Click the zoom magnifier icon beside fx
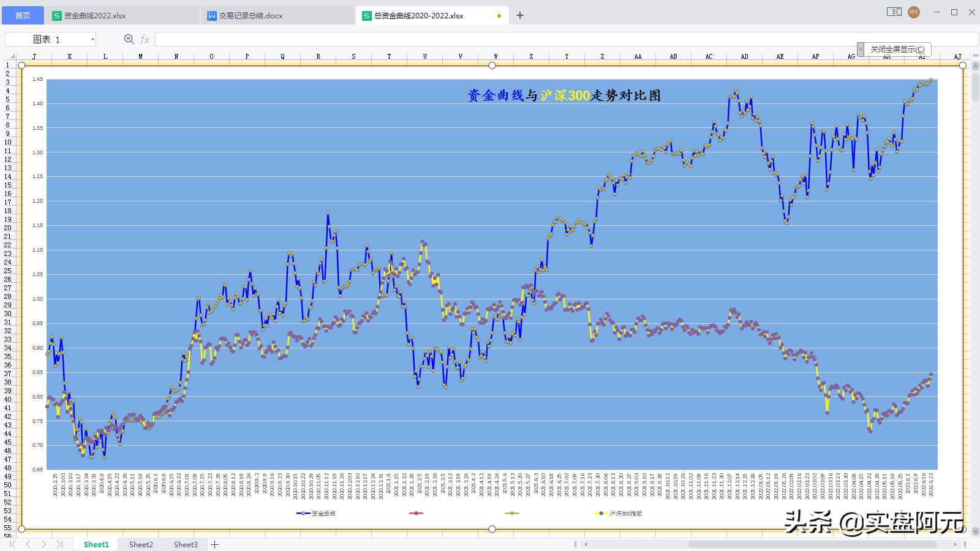This screenshot has width=980, height=551. [129, 39]
